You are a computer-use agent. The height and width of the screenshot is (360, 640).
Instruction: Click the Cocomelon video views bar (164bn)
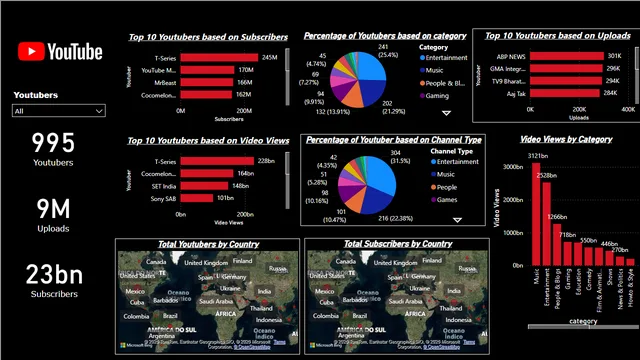207,173
